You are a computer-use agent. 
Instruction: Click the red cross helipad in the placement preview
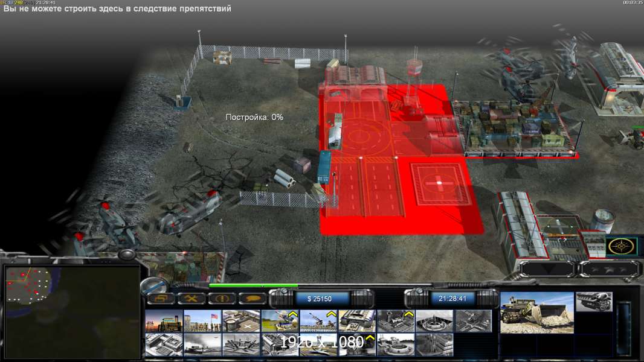pyautogui.click(x=440, y=183)
